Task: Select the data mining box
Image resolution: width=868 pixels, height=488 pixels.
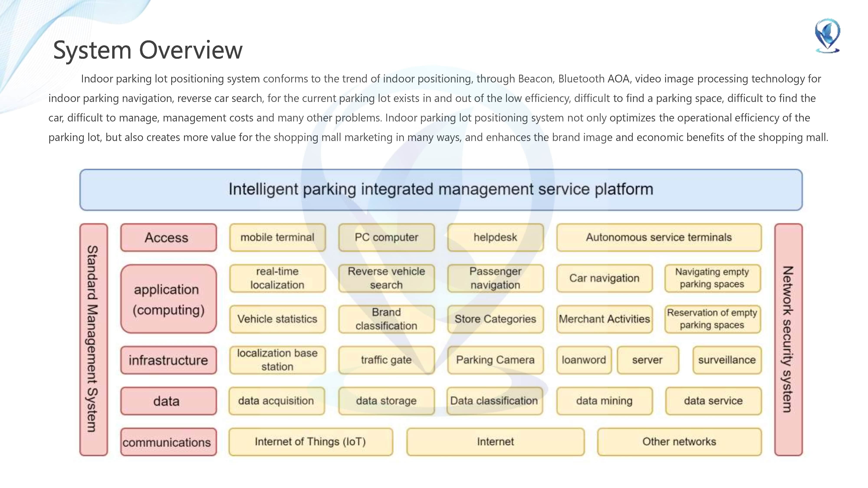Action: pos(604,401)
